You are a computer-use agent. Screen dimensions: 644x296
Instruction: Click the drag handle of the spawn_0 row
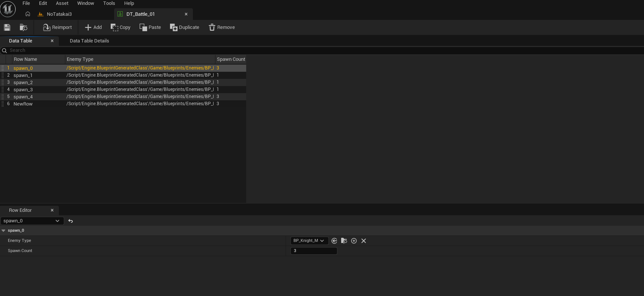[x=3, y=68]
